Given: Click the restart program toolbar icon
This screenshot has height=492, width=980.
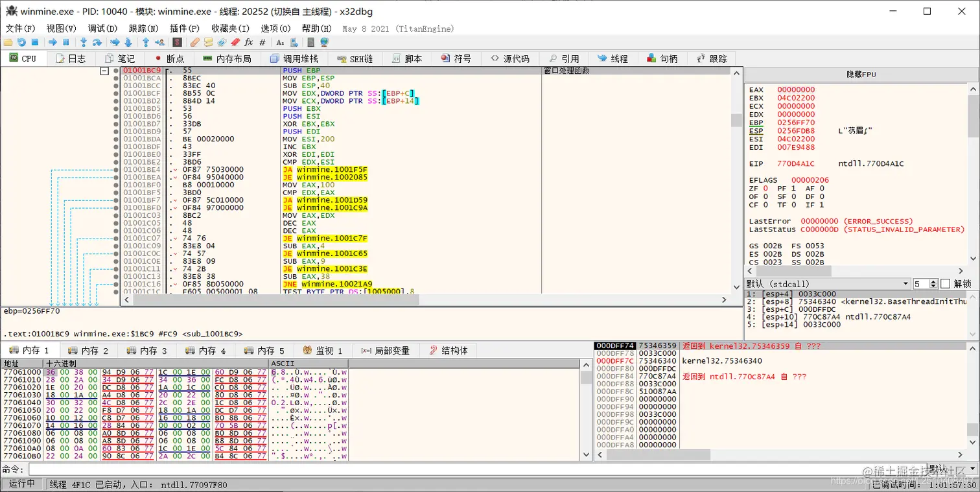Looking at the screenshot, I should [x=21, y=42].
